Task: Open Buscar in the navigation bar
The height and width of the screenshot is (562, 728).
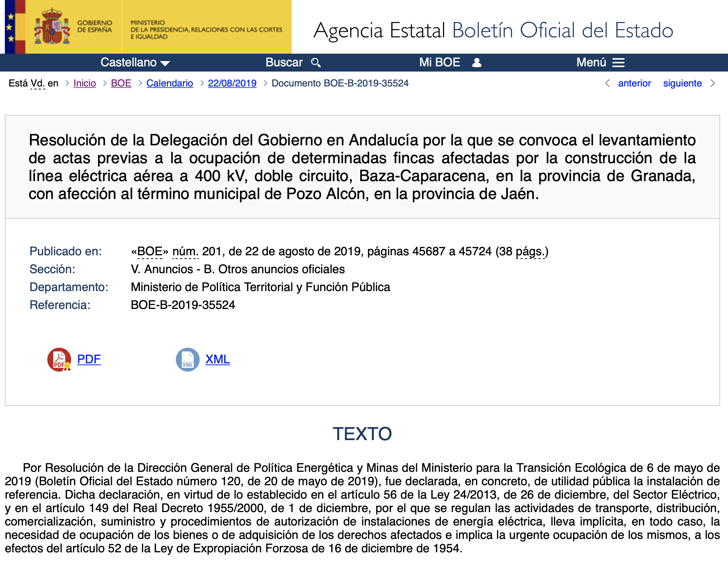Action: tap(293, 62)
